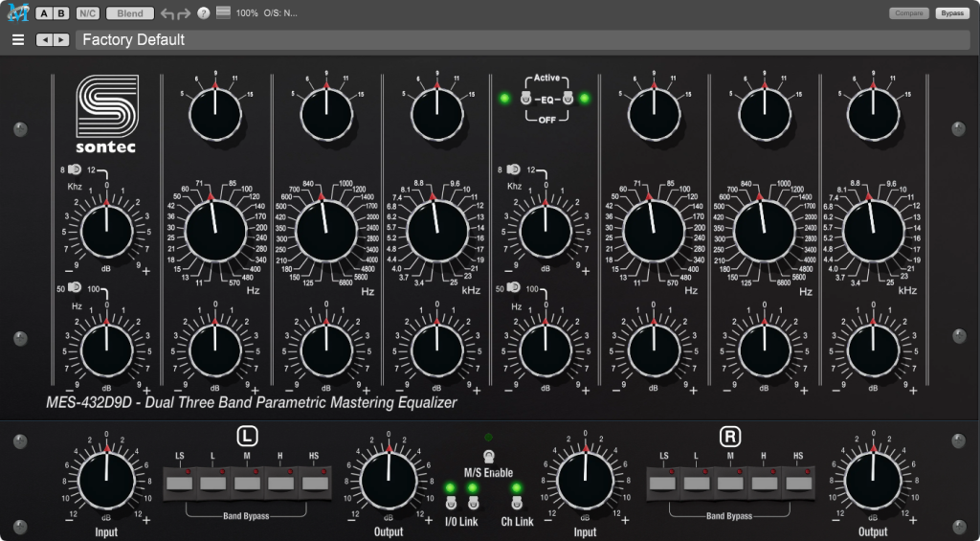The width and height of the screenshot is (980, 541).
Task: Click right high shelf dB knob
Action: pos(546,231)
